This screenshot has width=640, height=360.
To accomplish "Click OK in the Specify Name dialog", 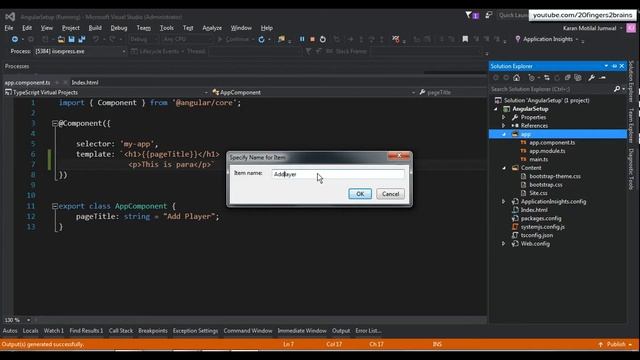I will tap(360, 194).
